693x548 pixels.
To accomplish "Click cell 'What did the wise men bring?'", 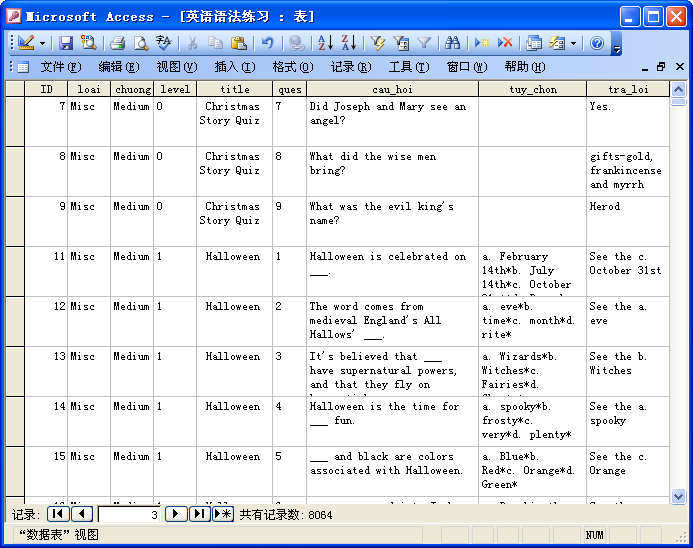I will tap(392, 171).
